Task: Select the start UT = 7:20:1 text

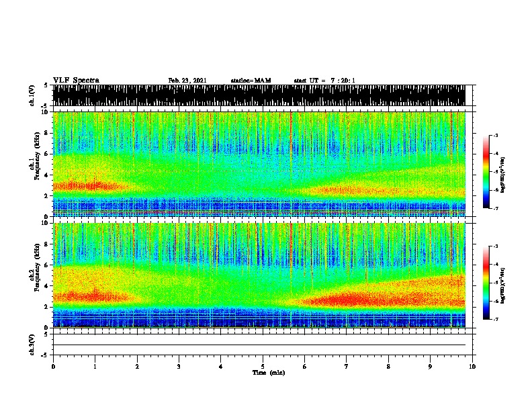Action: coord(324,81)
